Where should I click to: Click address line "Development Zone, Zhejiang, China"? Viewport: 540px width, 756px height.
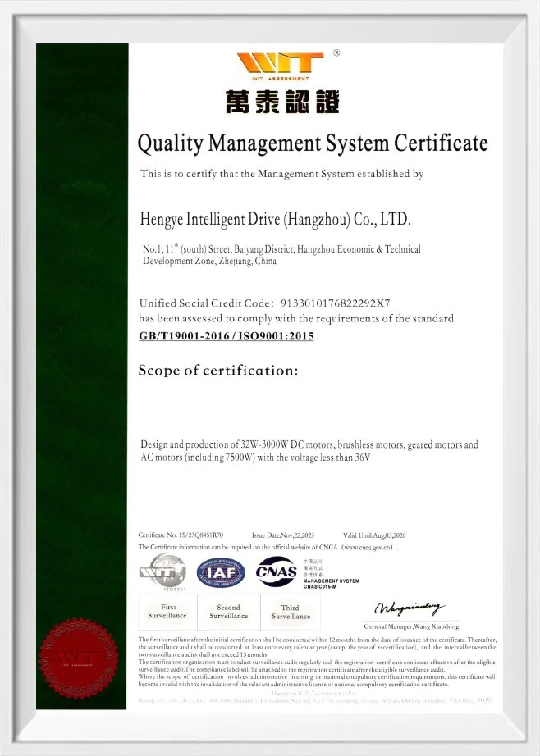(209, 261)
